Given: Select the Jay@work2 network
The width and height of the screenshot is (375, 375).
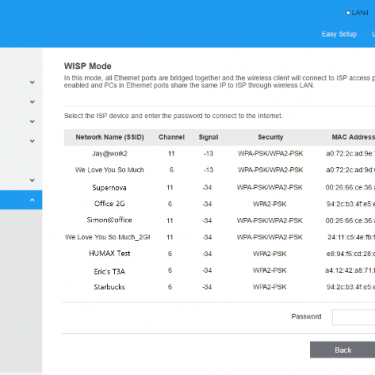Looking at the screenshot, I should (110, 154).
